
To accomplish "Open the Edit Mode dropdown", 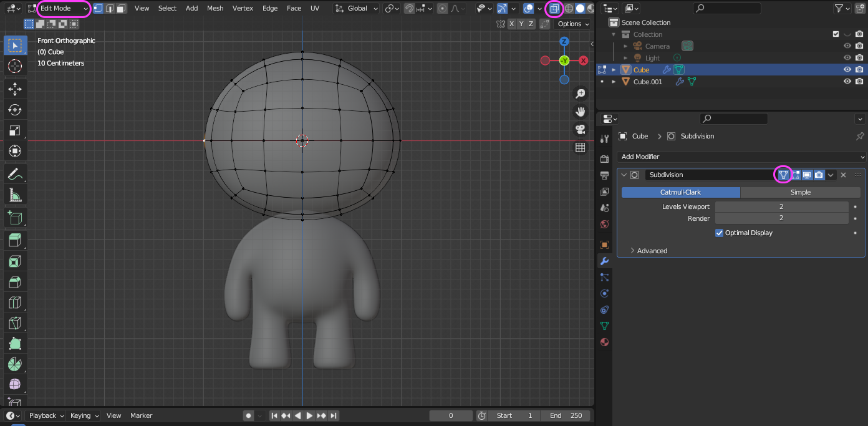I will tap(64, 9).
